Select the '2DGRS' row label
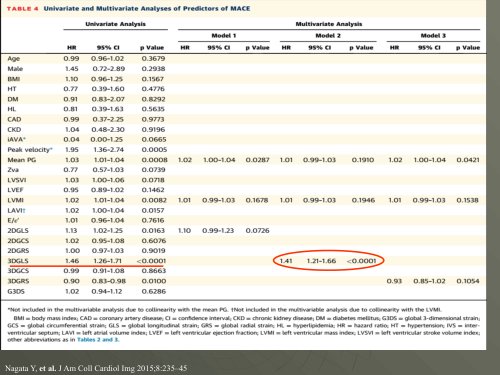This screenshot has height=375, width=500. pos(18,251)
